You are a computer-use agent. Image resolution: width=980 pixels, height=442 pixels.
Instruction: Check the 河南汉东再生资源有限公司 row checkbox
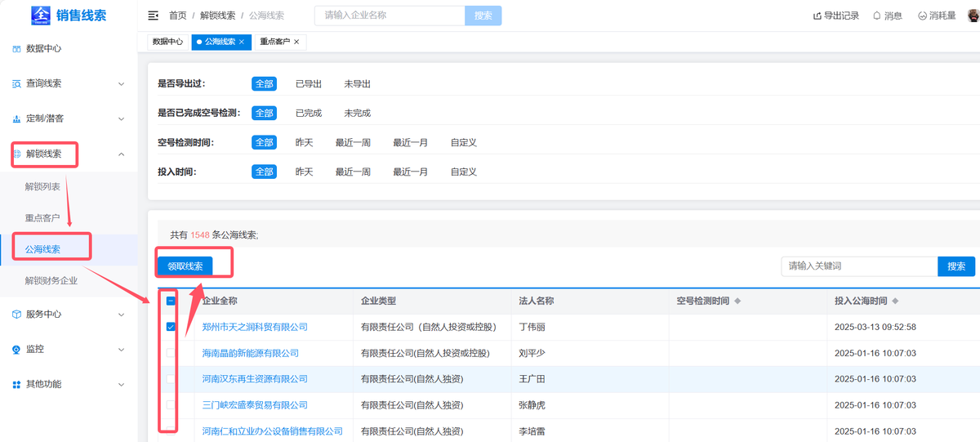click(x=171, y=379)
